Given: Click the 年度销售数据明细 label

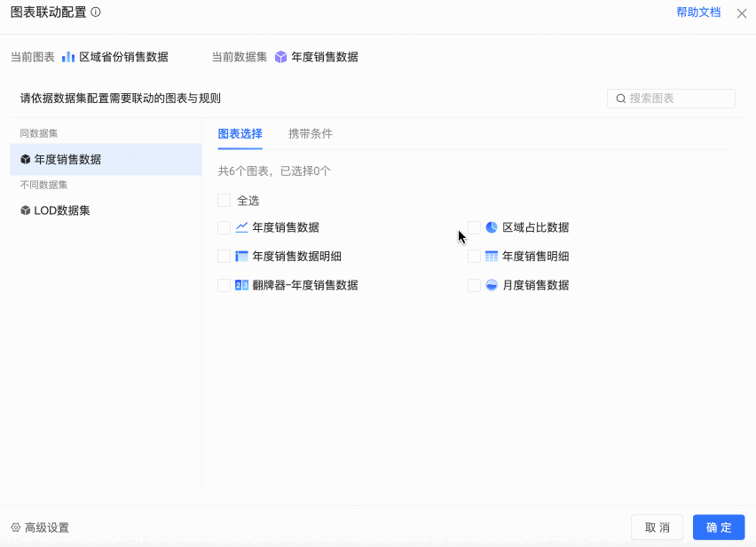Looking at the screenshot, I should pos(296,256).
